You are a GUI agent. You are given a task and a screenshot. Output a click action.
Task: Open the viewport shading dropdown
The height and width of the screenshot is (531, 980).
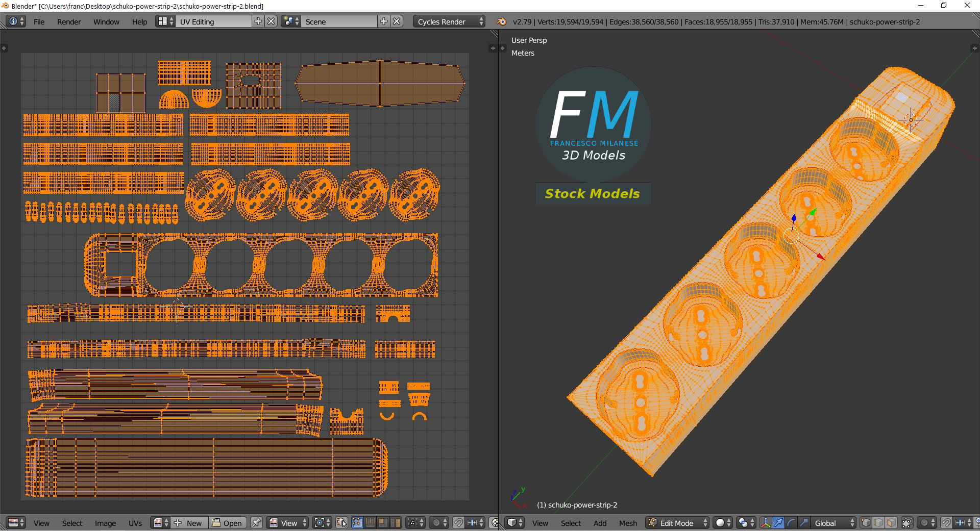tap(723, 523)
